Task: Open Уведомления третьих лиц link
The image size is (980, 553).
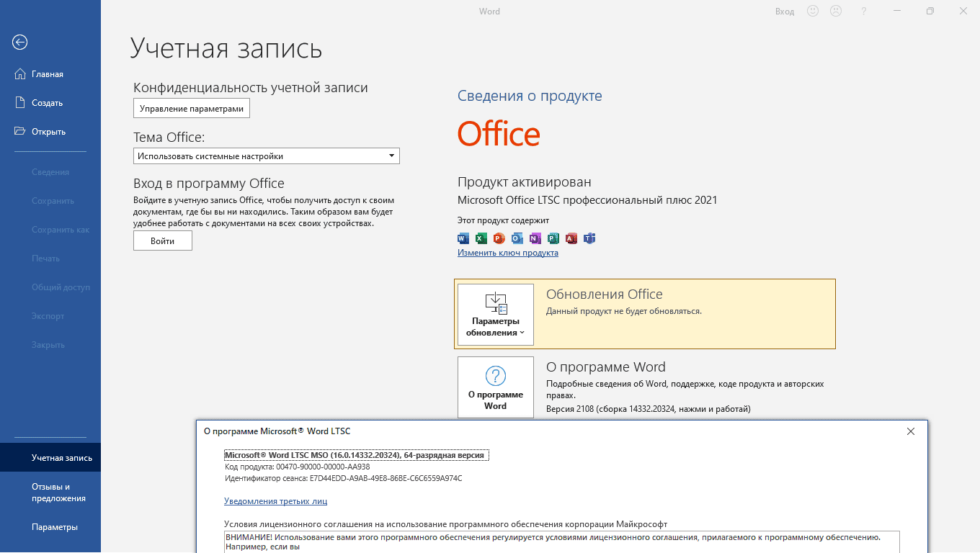Action: tap(276, 501)
